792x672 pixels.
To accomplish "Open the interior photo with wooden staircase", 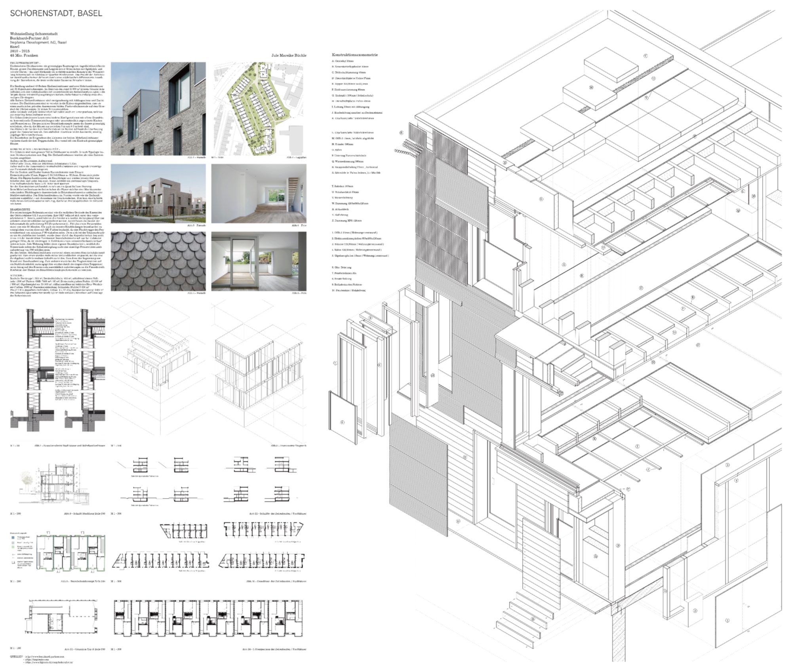I will click(x=259, y=194).
